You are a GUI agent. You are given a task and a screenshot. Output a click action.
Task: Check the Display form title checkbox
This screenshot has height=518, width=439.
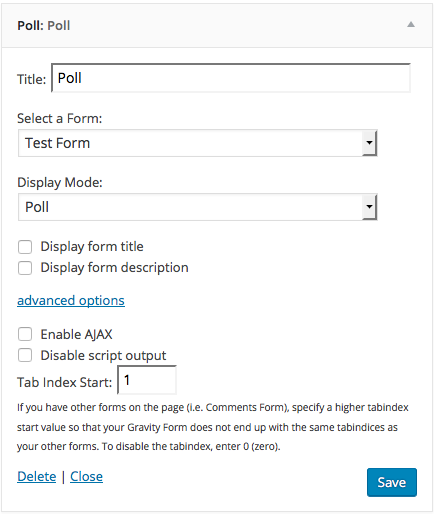click(25, 247)
